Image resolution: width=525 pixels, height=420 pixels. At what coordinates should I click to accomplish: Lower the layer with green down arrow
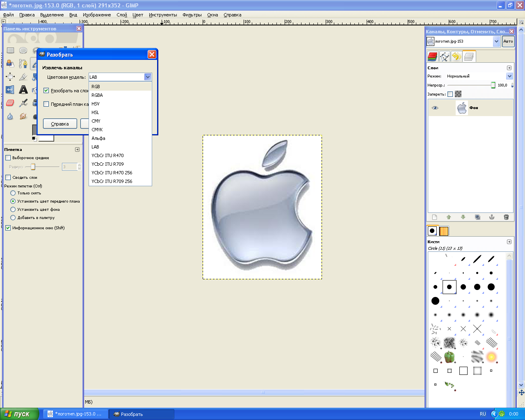point(463,217)
